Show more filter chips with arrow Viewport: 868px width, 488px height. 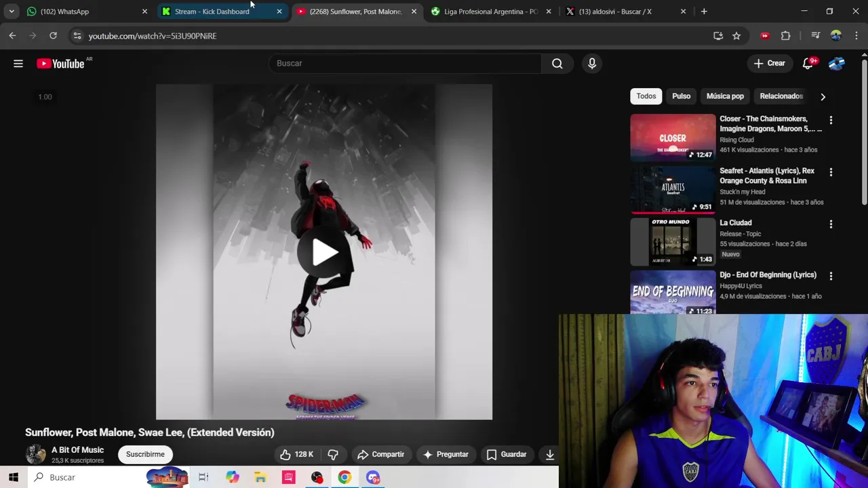coord(823,96)
